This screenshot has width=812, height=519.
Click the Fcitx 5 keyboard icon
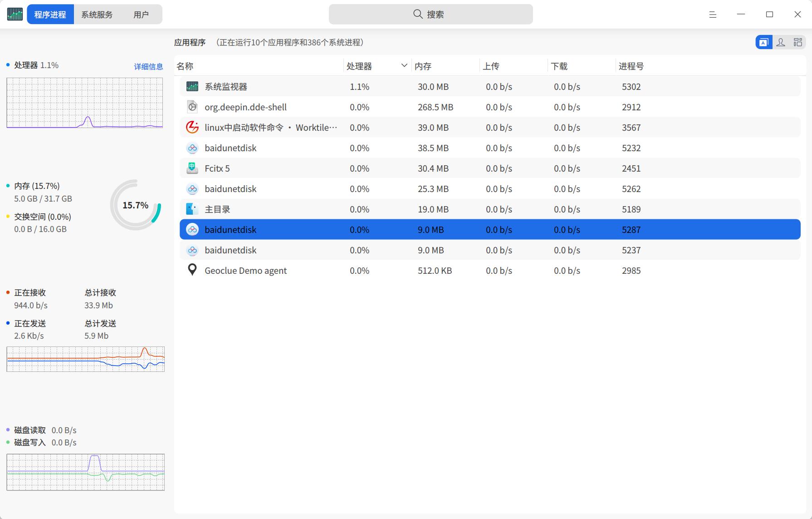[x=192, y=168]
